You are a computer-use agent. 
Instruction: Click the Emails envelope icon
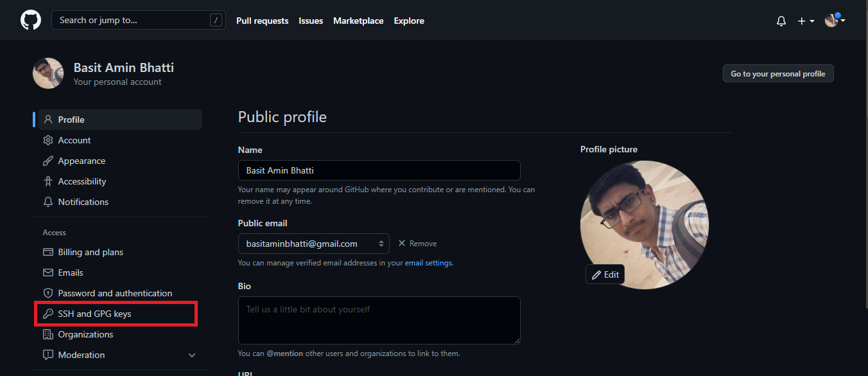[x=48, y=273]
